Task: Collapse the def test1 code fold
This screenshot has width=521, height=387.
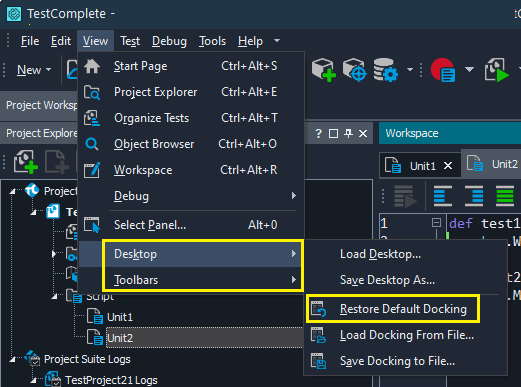Action: (436, 223)
